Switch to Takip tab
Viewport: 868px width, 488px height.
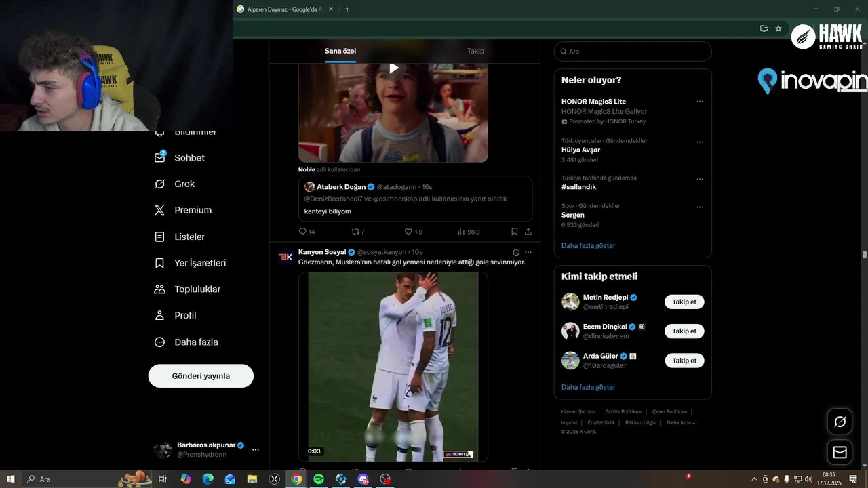click(x=475, y=51)
